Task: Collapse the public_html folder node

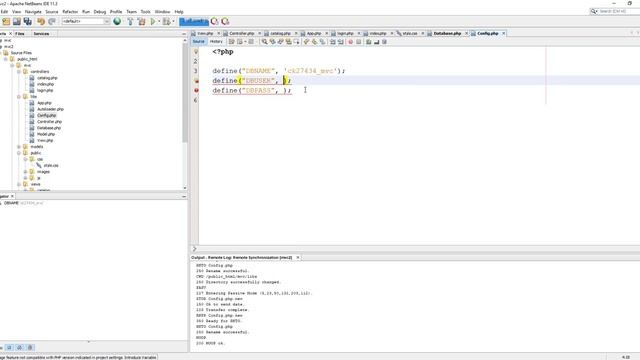Action: click(6, 59)
